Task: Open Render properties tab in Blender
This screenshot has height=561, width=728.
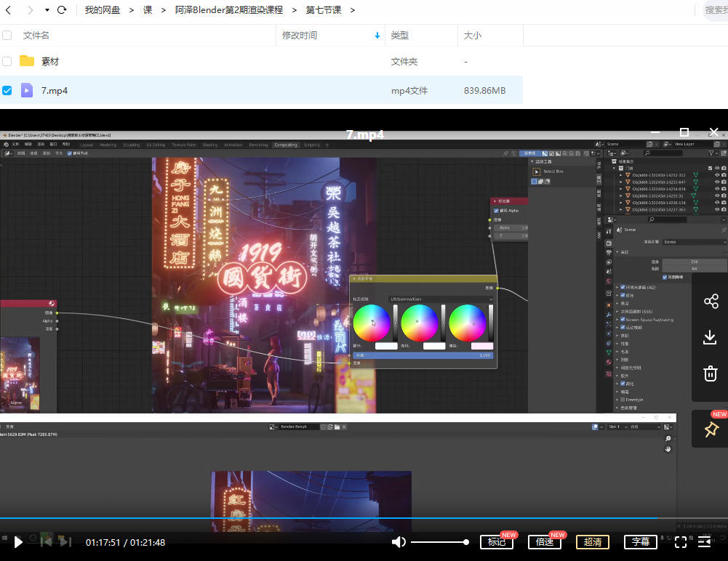Action: (x=609, y=243)
